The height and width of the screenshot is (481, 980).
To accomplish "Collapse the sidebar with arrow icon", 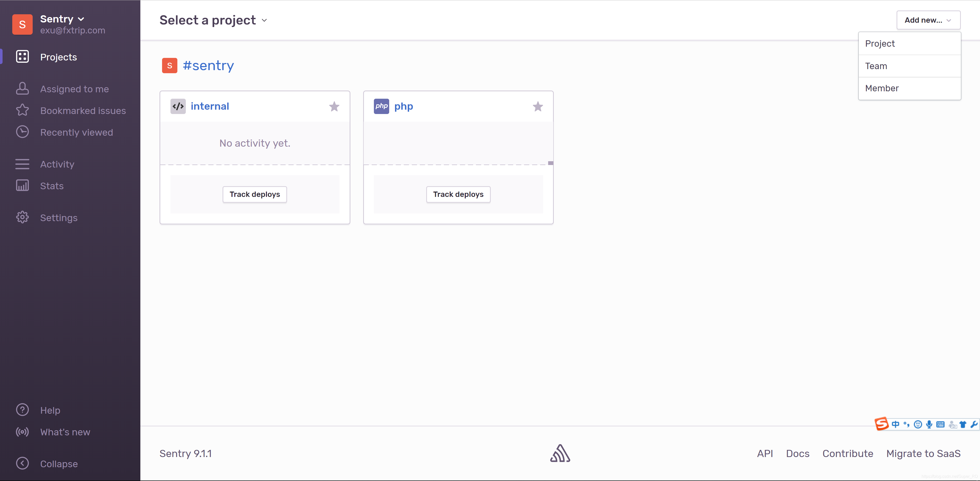I will click(x=22, y=463).
